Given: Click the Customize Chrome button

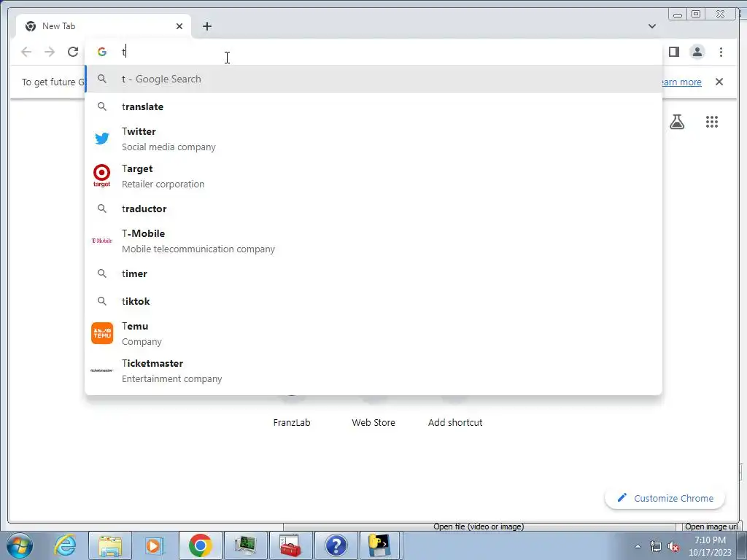Looking at the screenshot, I should [665, 498].
